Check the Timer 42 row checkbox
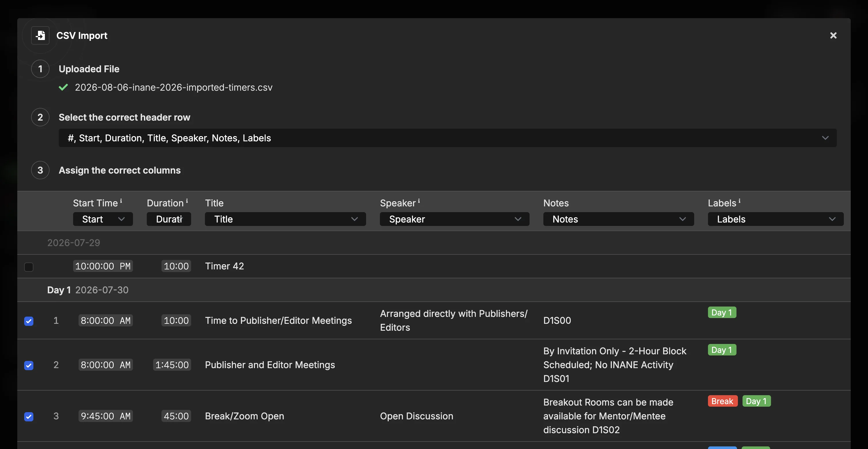Screen dimensions: 868x449 click(x=29, y=267)
